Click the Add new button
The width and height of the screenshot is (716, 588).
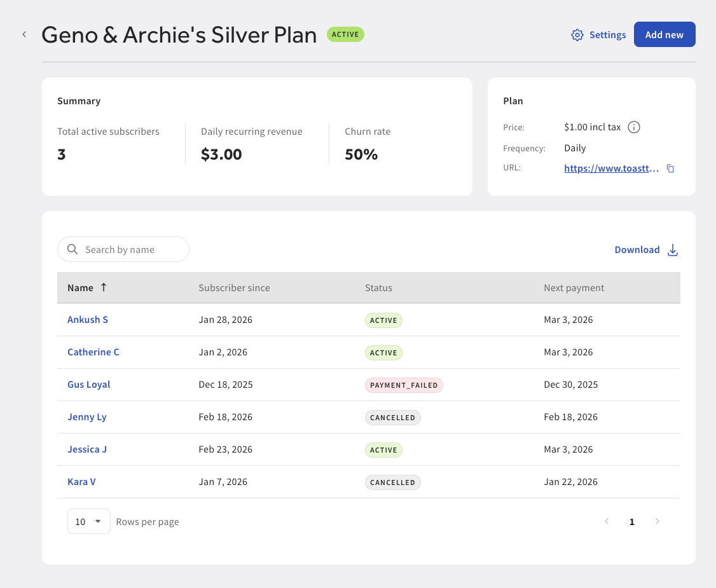tap(664, 34)
